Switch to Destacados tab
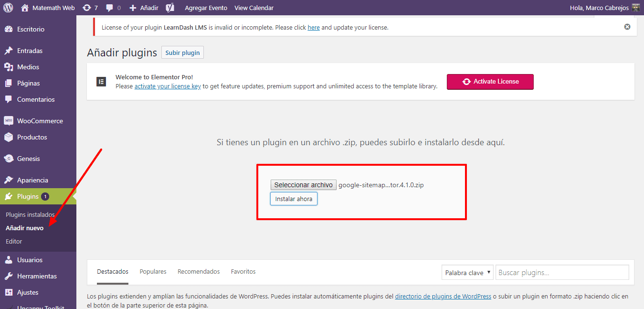 pos(113,271)
